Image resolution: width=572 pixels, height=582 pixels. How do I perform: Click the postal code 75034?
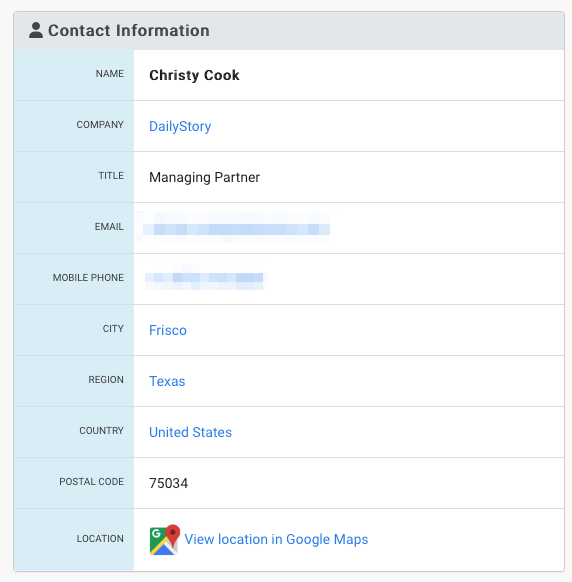point(169,483)
